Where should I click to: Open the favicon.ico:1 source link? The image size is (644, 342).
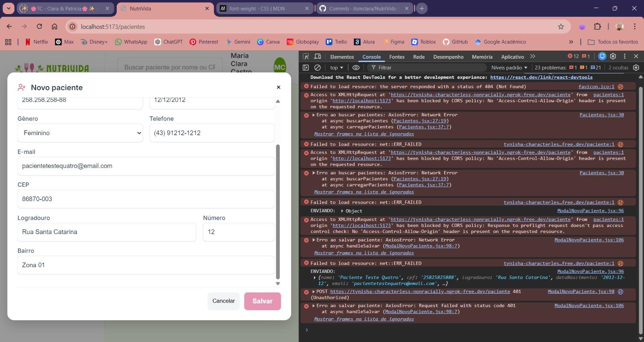[596, 87]
